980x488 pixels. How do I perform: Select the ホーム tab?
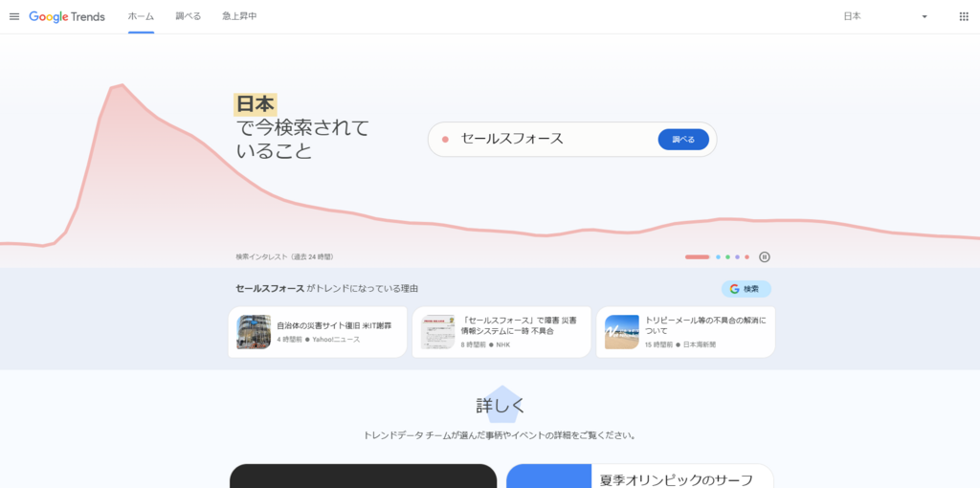coord(141,16)
